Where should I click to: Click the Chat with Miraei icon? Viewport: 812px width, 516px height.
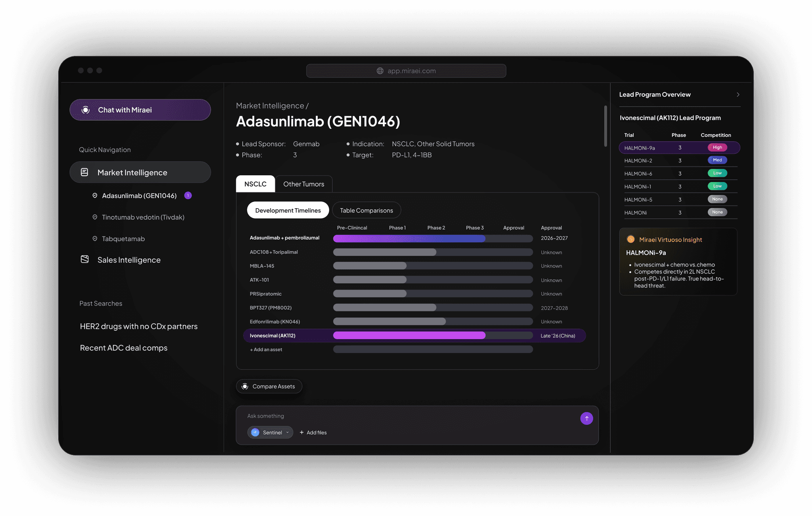(x=86, y=110)
